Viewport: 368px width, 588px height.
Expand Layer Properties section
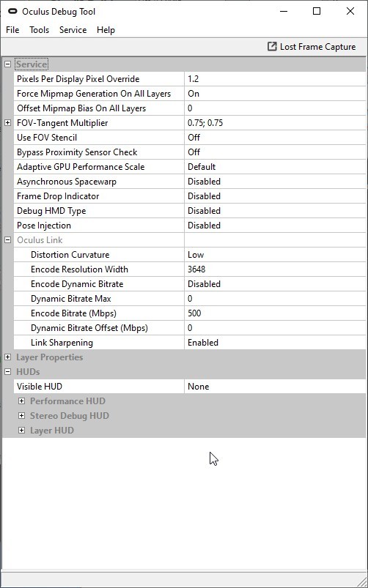(x=7, y=357)
